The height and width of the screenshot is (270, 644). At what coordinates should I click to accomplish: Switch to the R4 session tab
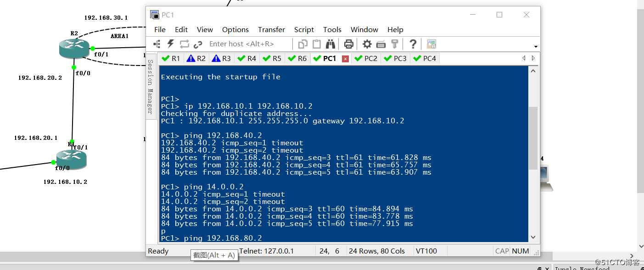coord(247,58)
